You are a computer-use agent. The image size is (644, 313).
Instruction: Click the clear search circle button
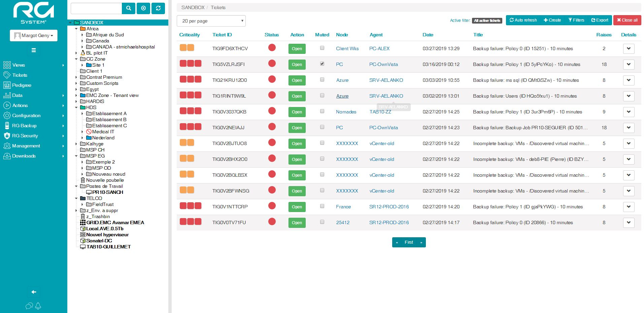click(x=143, y=8)
